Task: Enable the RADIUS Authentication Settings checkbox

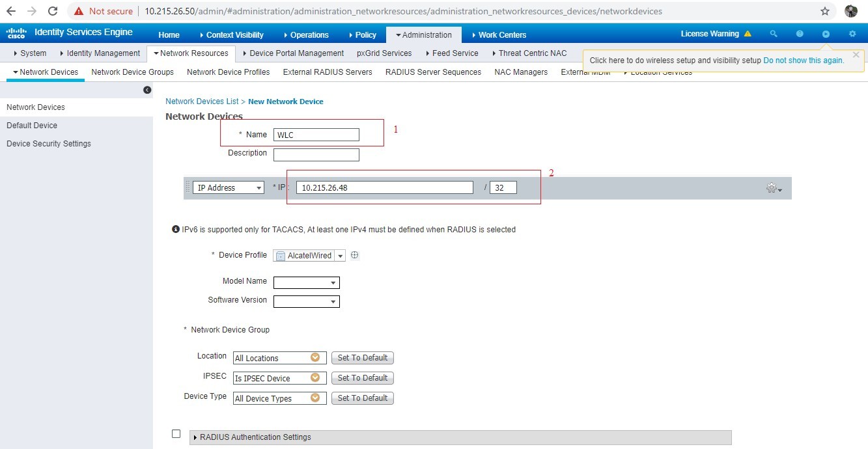Action: pyautogui.click(x=176, y=433)
